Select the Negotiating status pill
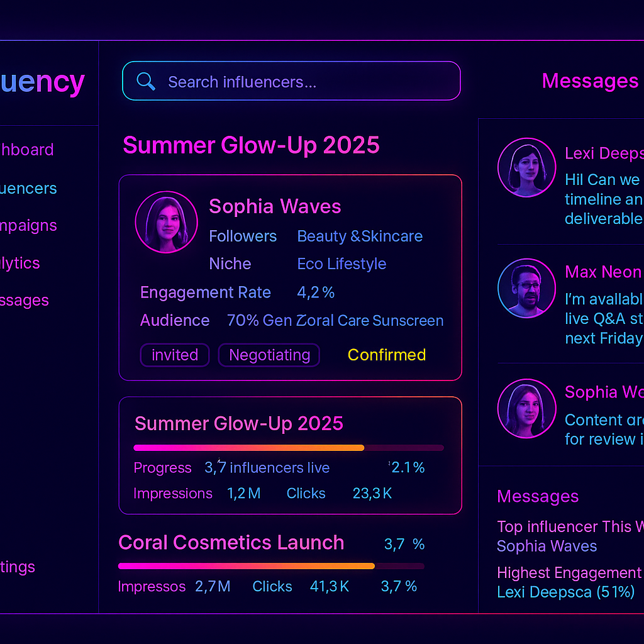The image size is (644, 644). click(269, 355)
